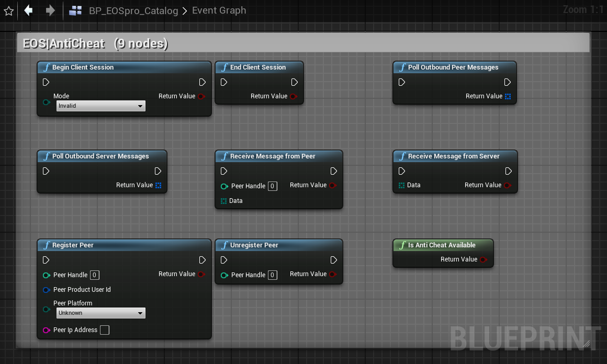This screenshot has width=607, height=364.
Task: Click Event Graph breadcrumb
Action: pyautogui.click(x=219, y=10)
